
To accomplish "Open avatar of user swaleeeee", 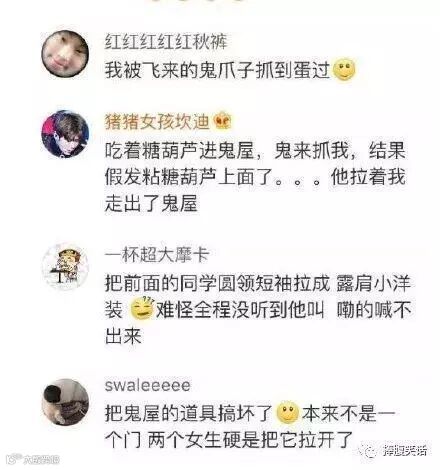I will pyautogui.click(x=65, y=402).
